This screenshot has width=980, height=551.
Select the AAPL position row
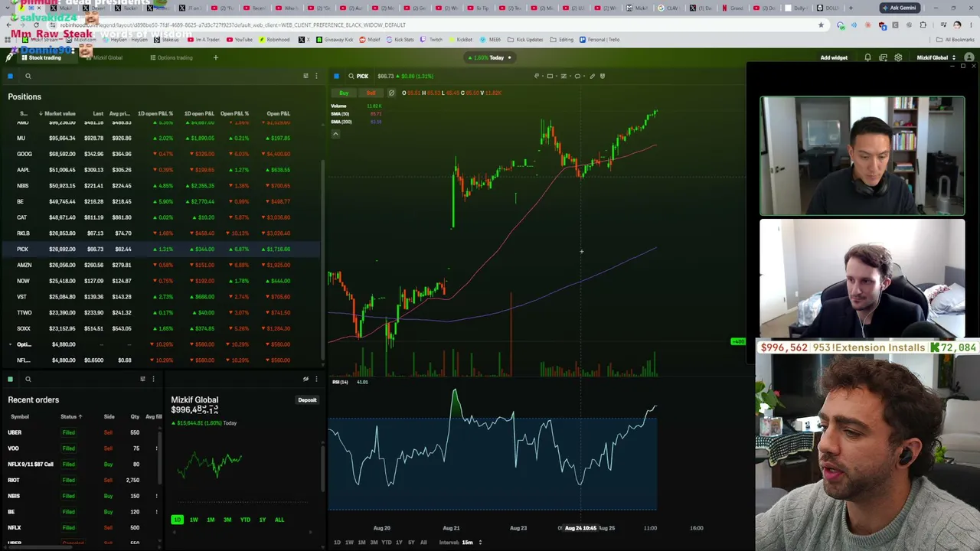(162, 170)
